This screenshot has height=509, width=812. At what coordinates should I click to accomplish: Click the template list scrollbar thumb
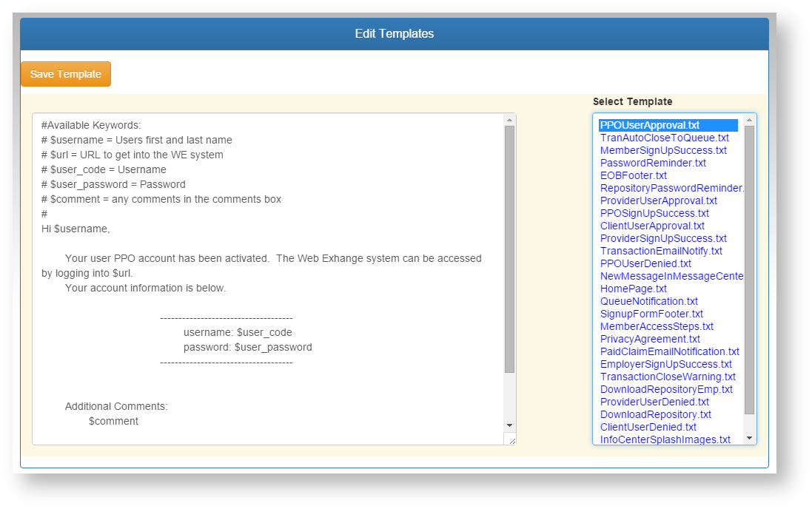[x=749, y=270]
